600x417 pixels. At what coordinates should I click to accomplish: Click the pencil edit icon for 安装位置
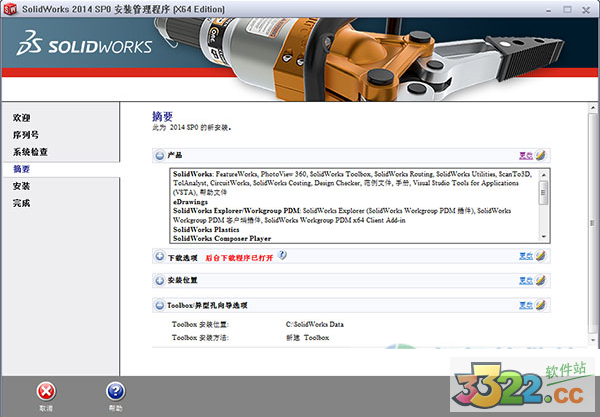540,280
